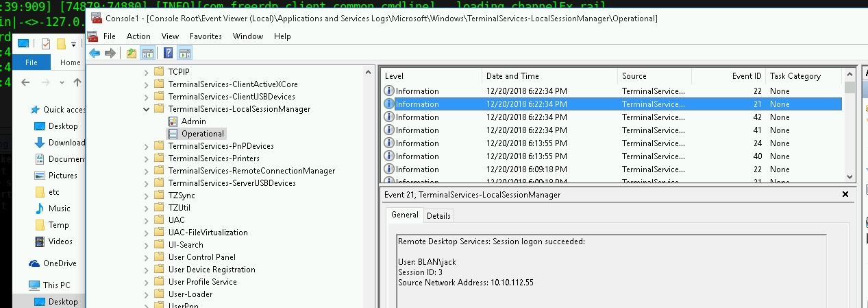Expand the User Profile Service folder

[x=146, y=282]
